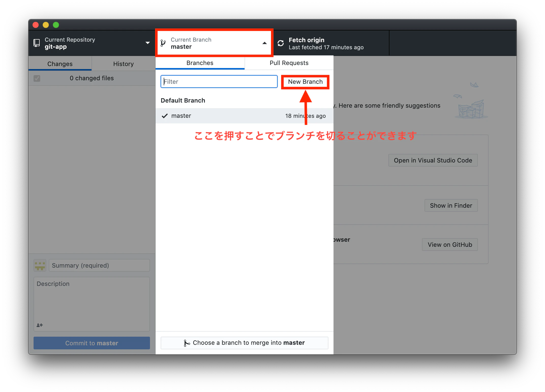Click the branch icon beside Current Branch
Viewport: 545px width, 392px height.
point(163,43)
